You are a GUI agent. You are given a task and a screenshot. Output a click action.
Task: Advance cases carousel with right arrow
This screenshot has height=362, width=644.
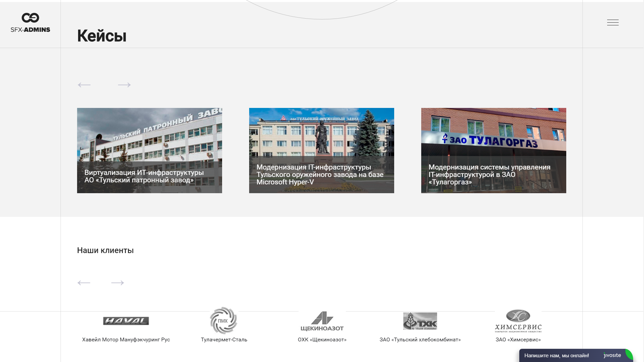[124, 85]
